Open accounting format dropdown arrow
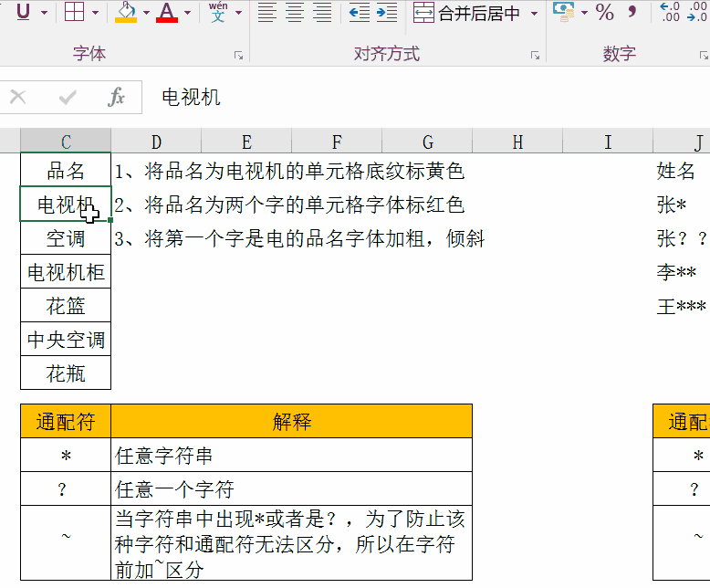The height and width of the screenshot is (588, 710). (585, 13)
